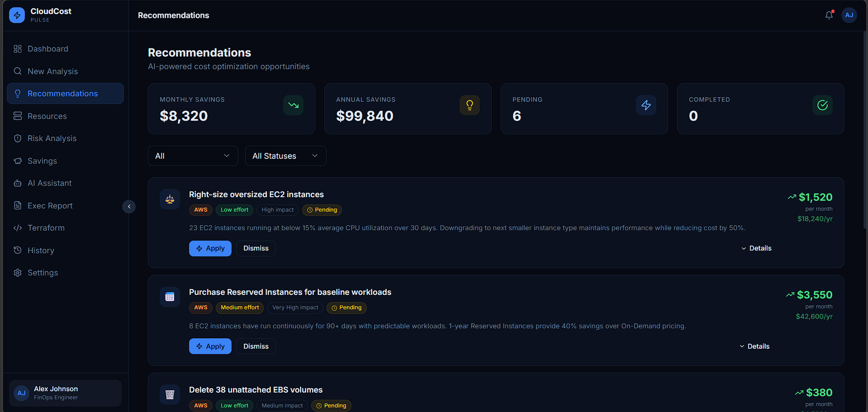Click the History clock icon
868x412 pixels.
(18, 251)
